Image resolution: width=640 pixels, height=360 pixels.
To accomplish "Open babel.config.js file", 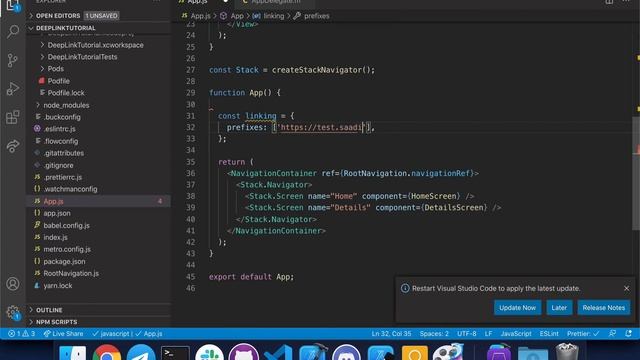I will tap(66, 225).
